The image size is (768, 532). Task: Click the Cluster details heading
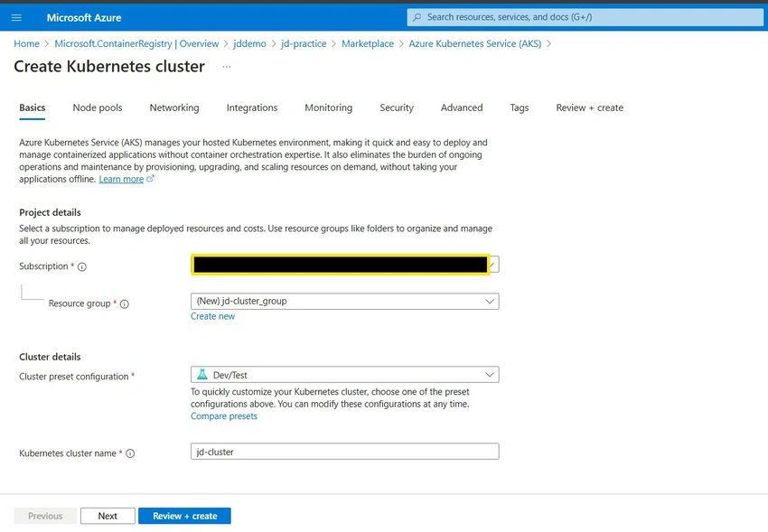[50, 357]
